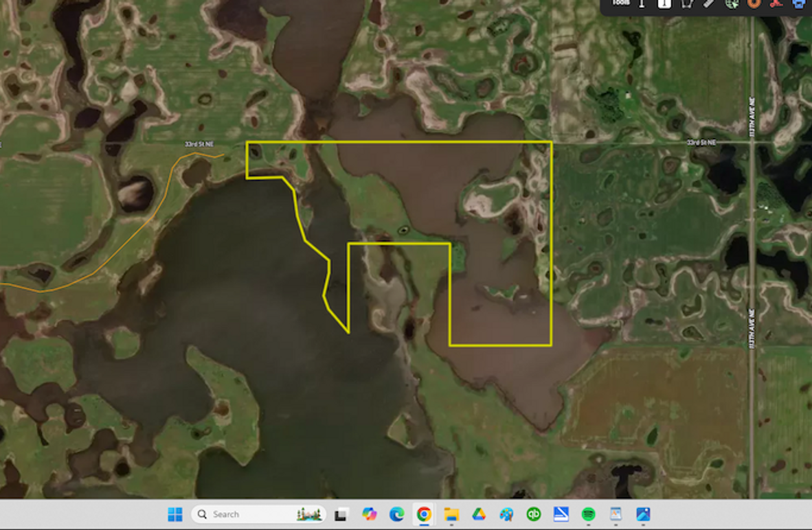Open the Windows Start menu
812x530 pixels.
click(x=175, y=514)
